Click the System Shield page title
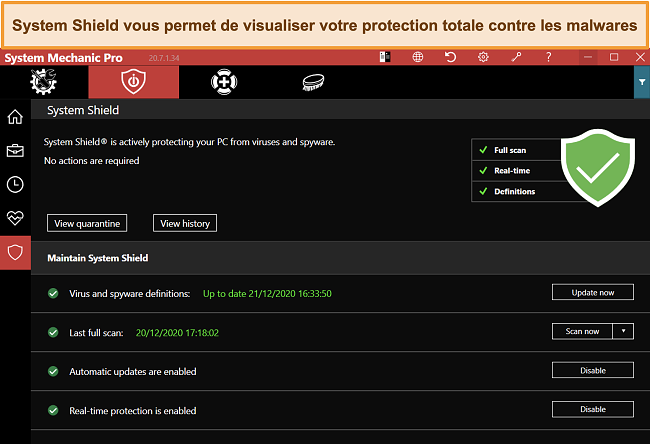The height and width of the screenshot is (444, 650). (83, 110)
